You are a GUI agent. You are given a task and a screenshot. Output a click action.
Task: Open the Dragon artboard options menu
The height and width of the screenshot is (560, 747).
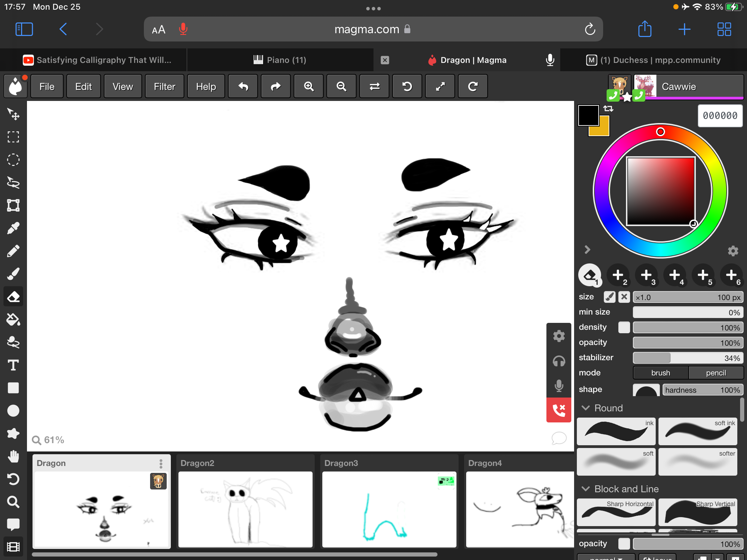click(x=161, y=464)
